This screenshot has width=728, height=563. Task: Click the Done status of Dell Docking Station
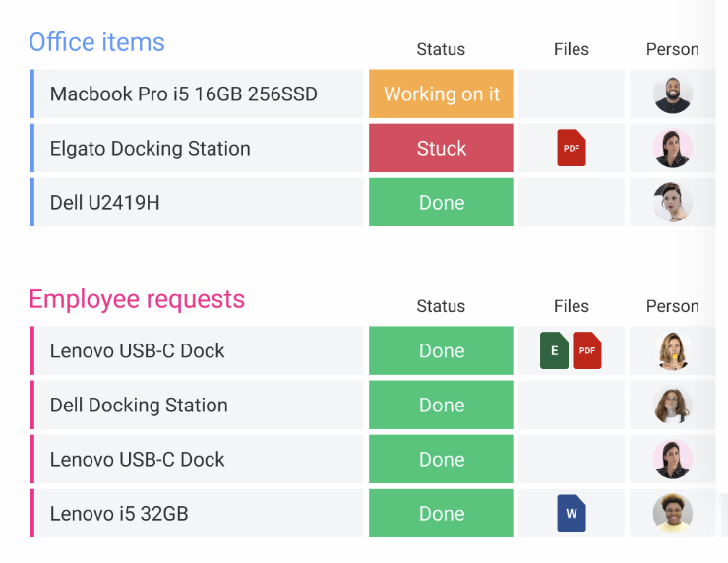441,405
